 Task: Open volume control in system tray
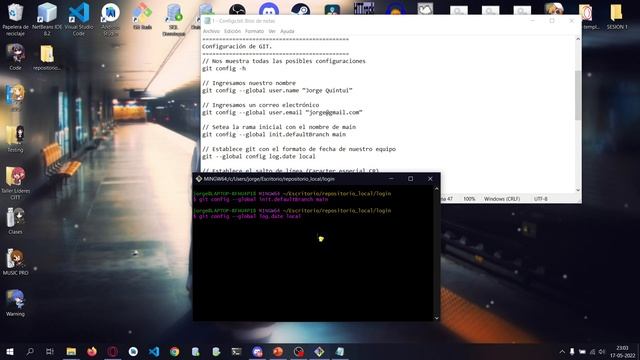coord(602,351)
